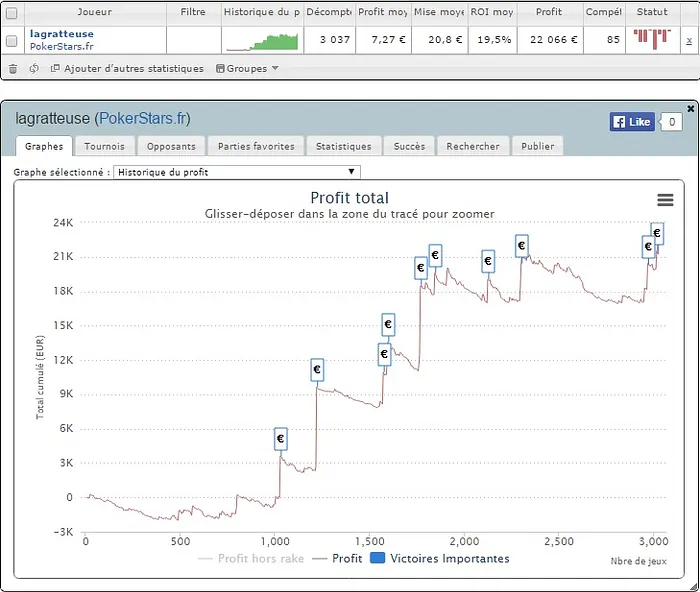Sort by the ROI moy column header
This screenshot has height=592, width=700.
[x=492, y=12]
